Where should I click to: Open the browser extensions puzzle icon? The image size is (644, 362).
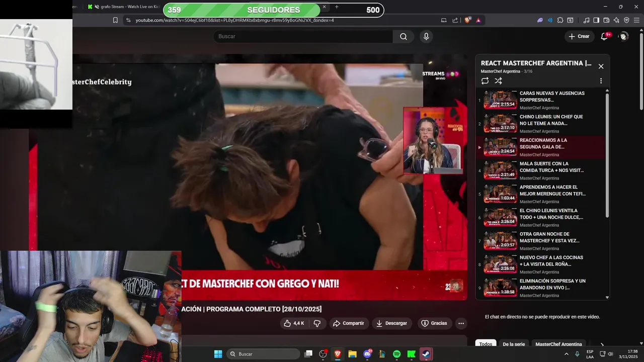point(560,20)
